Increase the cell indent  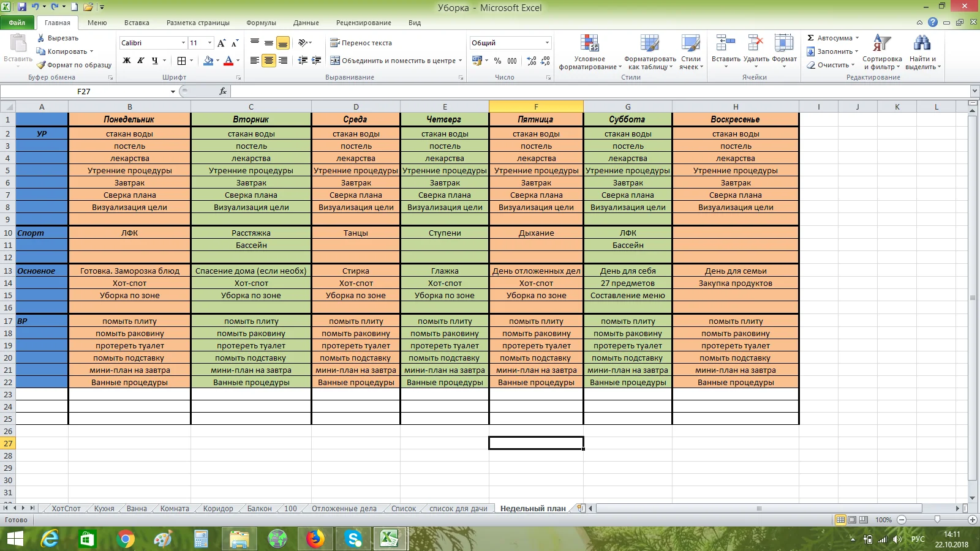[x=317, y=61]
